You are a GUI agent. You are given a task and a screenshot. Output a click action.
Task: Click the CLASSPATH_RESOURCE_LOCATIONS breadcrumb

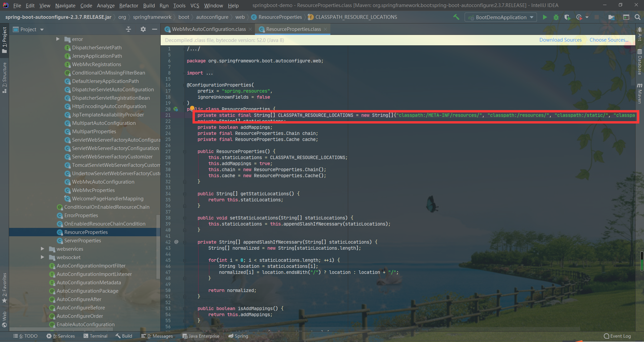[356, 17]
